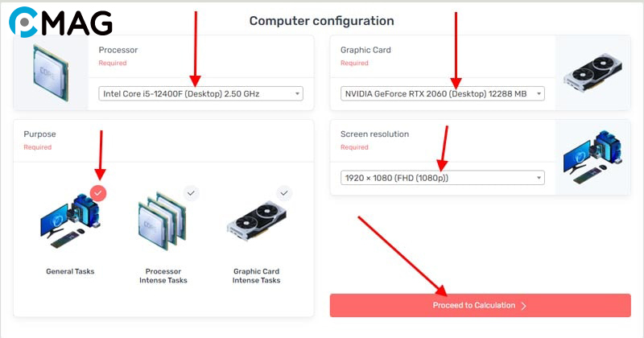This screenshot has height=338, width=644.
Task: Select the General Tasks computer icon
Action: 70,221
